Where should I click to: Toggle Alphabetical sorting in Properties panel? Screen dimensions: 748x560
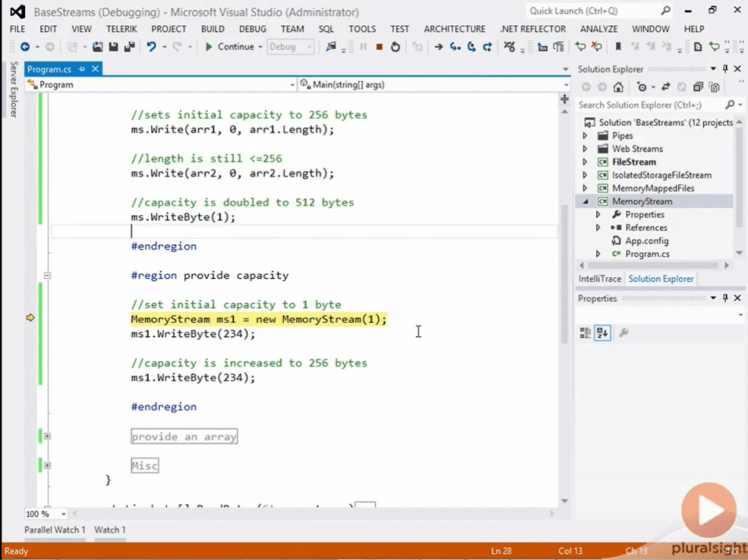tap(602, 333)
